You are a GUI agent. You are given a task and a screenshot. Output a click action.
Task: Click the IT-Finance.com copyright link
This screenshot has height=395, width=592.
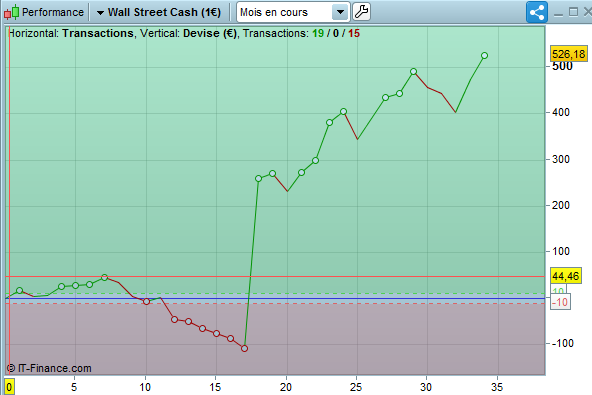[x=49, y=368]
